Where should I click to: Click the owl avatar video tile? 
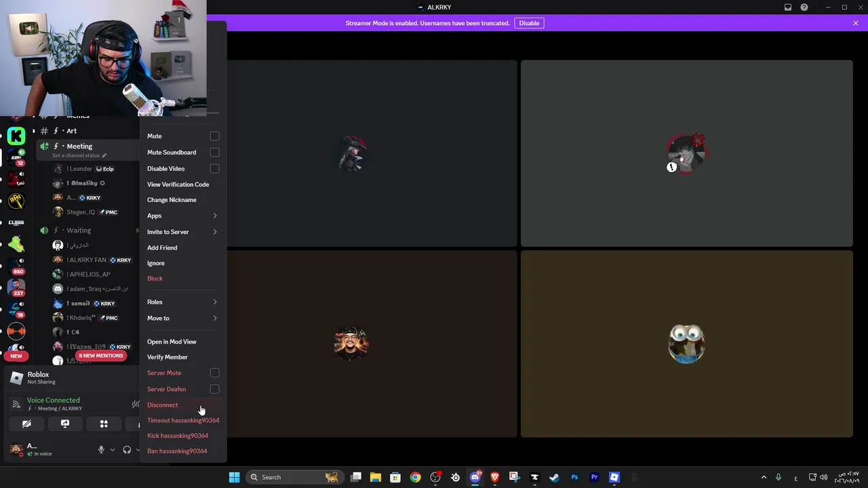(686, 344)
